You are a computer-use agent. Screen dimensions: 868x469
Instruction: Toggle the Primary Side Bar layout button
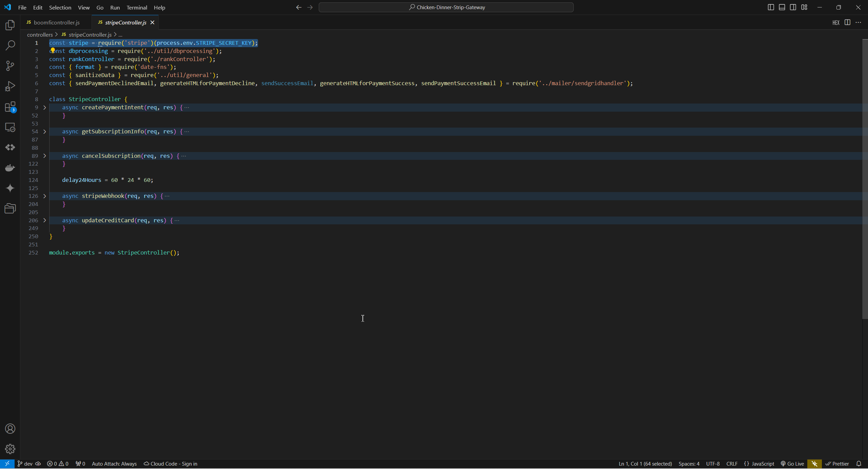tap(771, 7)
